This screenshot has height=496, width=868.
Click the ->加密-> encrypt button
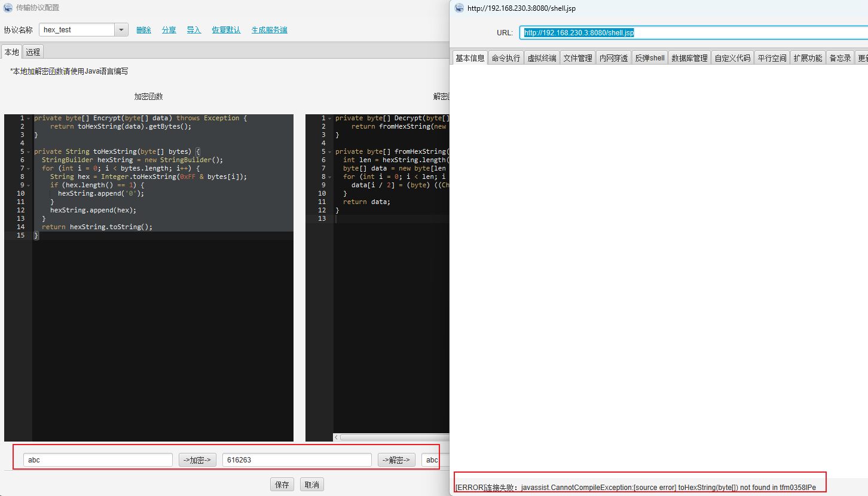197,460
